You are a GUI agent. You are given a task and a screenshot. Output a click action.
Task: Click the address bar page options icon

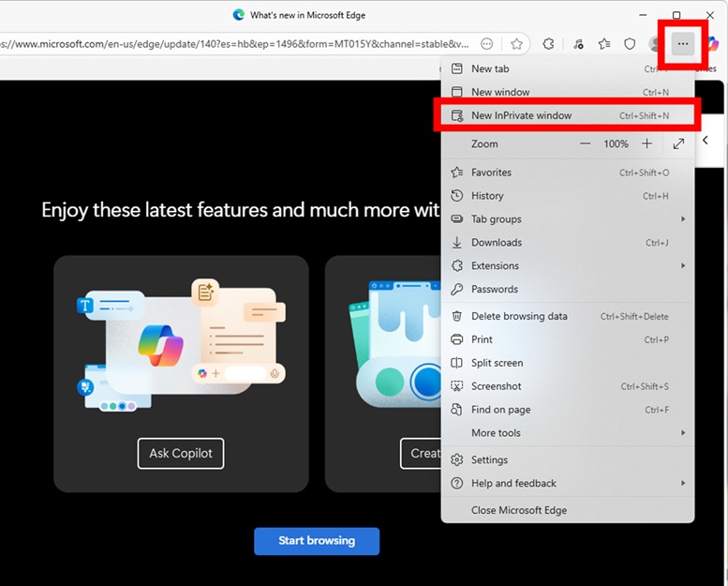[487, 44]
